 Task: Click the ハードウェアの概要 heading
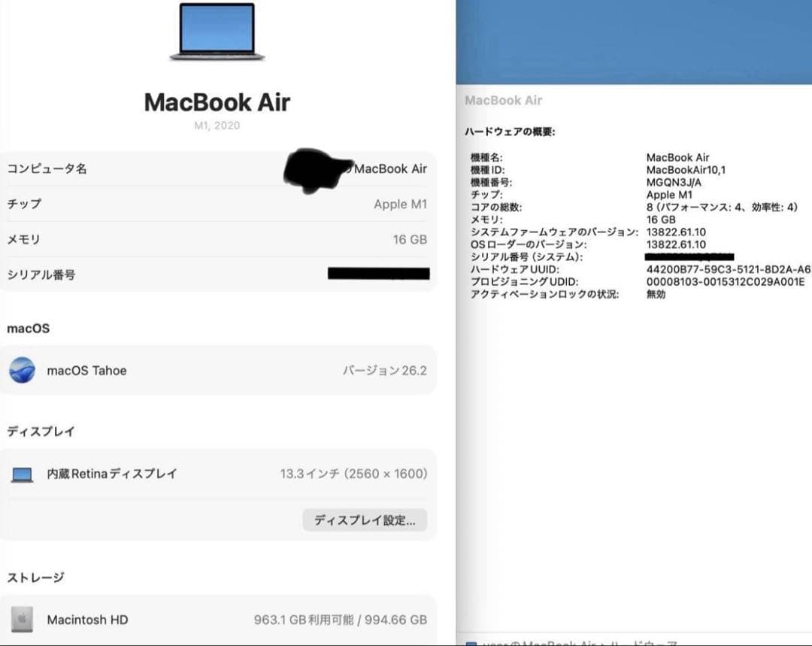pos(510,132)
